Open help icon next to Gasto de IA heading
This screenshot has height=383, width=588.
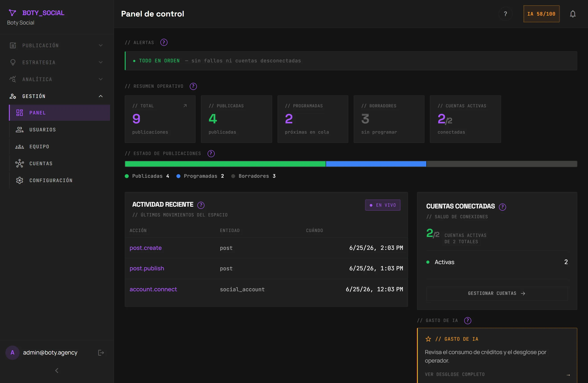point(468,320)
